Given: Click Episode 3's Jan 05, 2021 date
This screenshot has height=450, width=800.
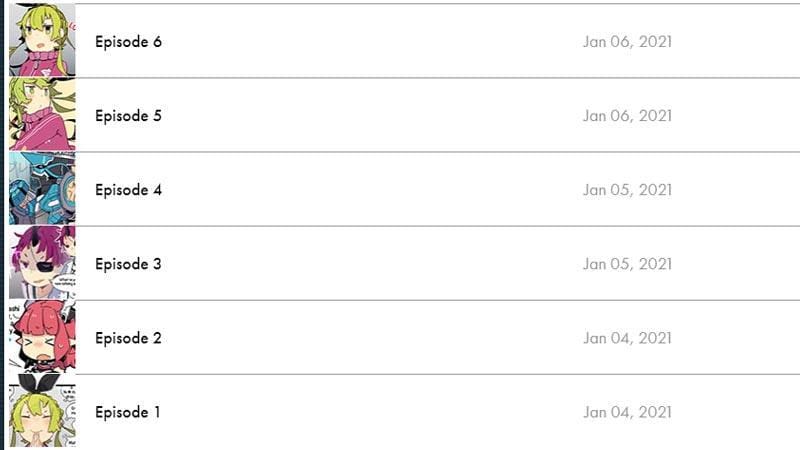Looking at the screenshot, I should [x=627, y=264].
